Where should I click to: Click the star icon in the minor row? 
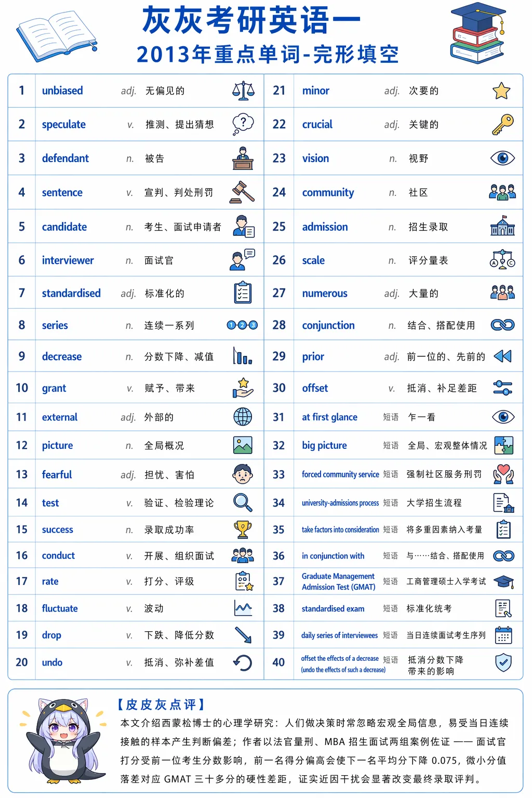pos(501,90)
